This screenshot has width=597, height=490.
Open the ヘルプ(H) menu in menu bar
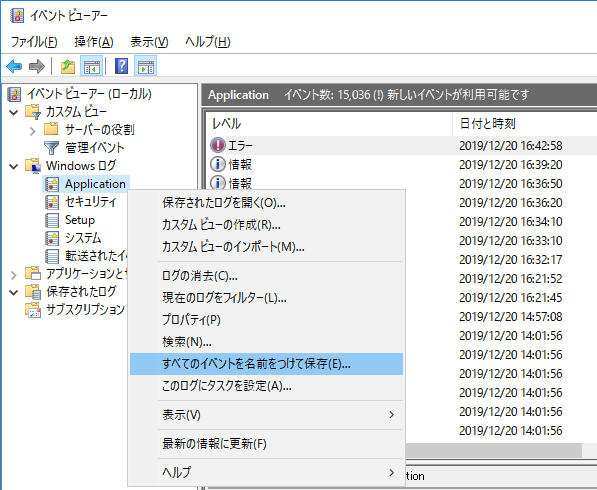[x=208, y=41]
